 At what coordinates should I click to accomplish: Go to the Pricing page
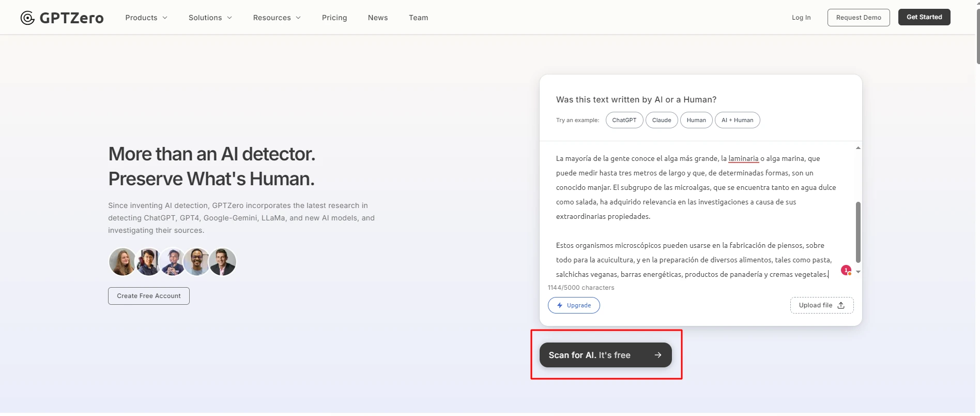(x=334, y=18)
